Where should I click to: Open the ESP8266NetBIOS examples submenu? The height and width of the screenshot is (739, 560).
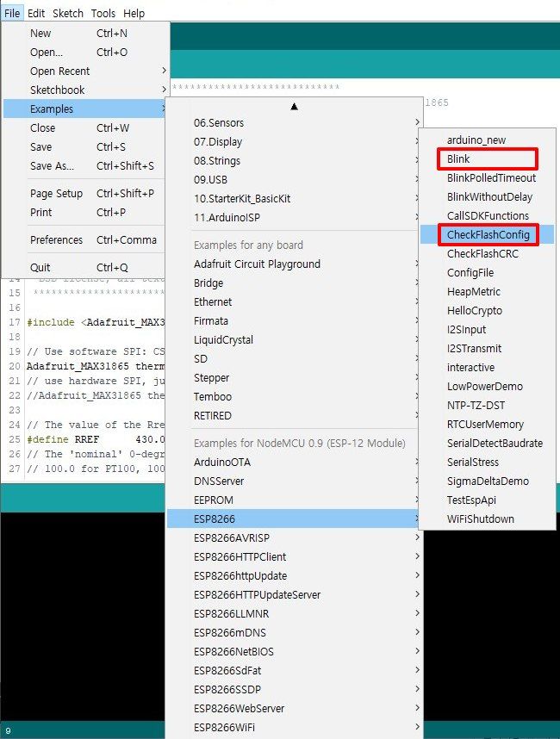[294, 651]
